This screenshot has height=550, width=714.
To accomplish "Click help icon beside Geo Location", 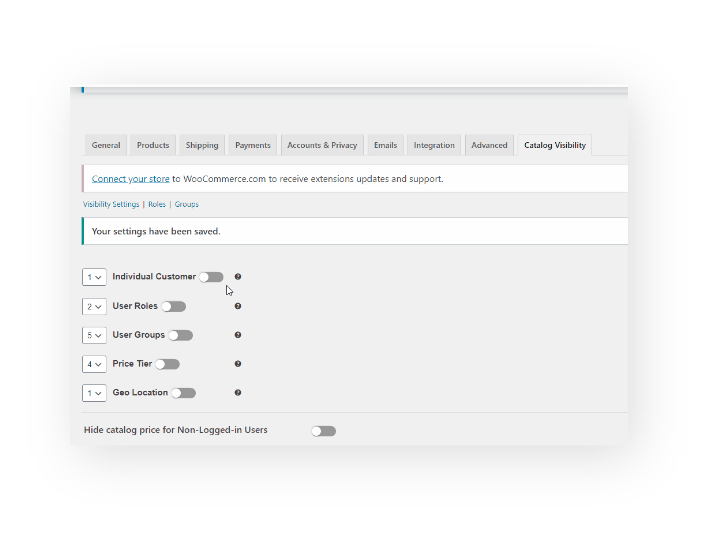I will point(238,392).
